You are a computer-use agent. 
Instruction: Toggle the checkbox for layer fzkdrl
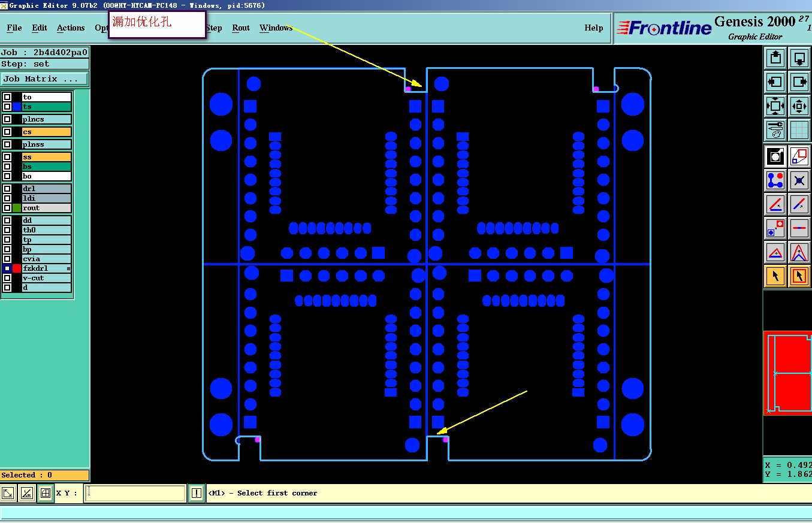click(x=7, y=268)
